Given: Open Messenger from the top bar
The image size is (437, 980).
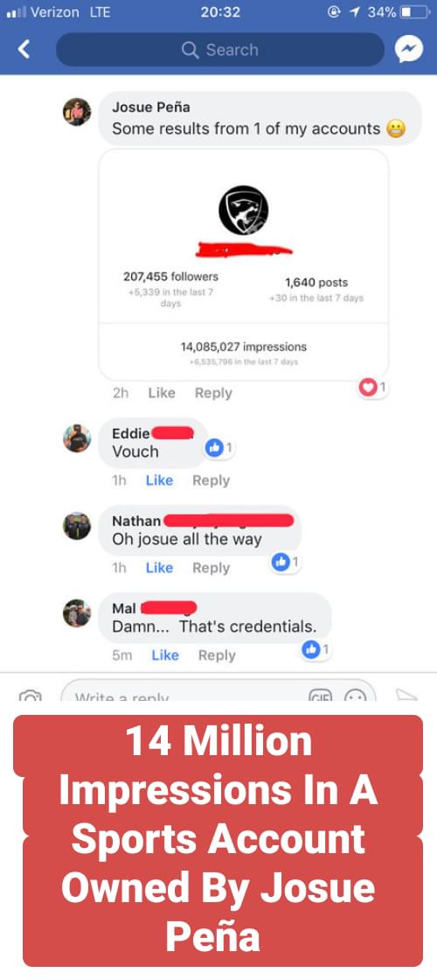Looking at the screenshot, I should 408,49.
